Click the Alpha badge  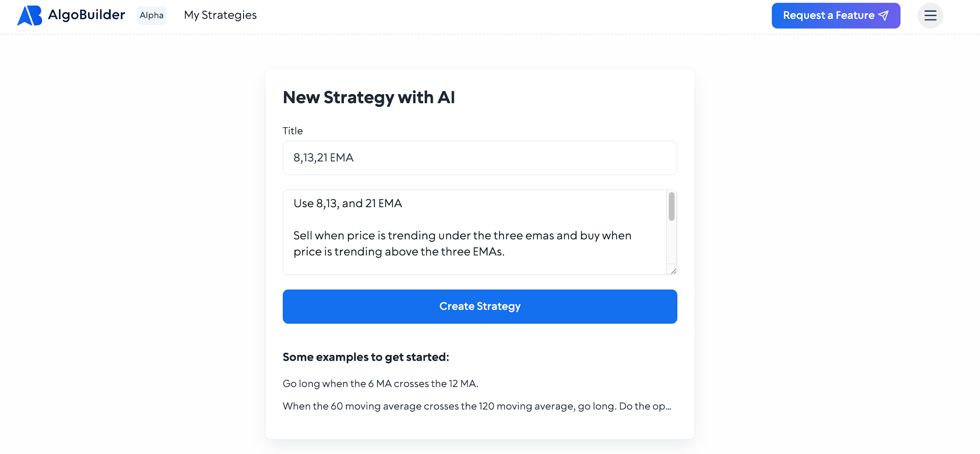(x=152, y=16)
